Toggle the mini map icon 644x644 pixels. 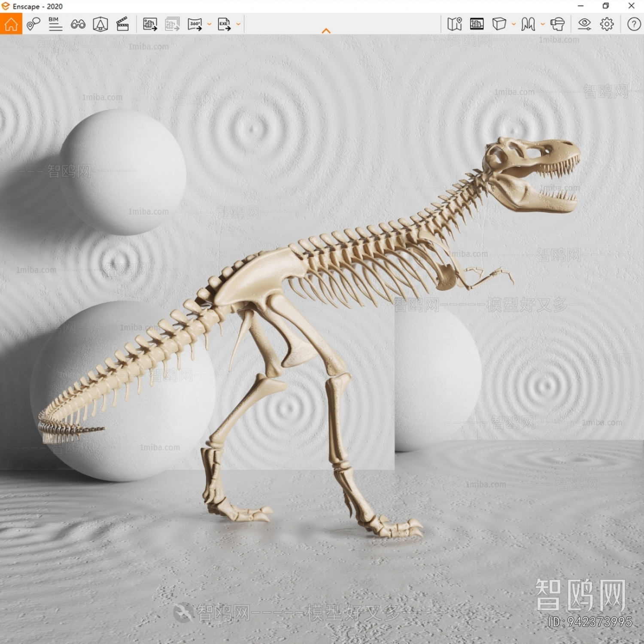pos(454,24)
